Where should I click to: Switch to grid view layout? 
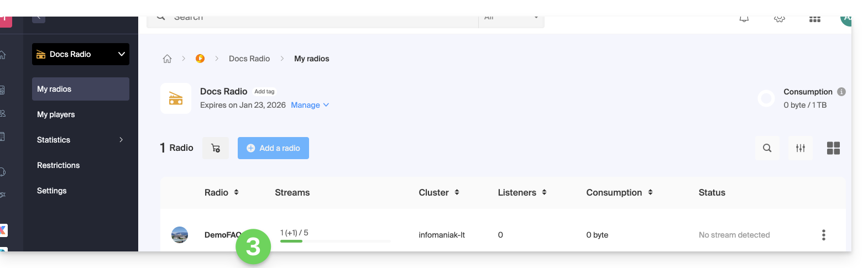(833, 148)
